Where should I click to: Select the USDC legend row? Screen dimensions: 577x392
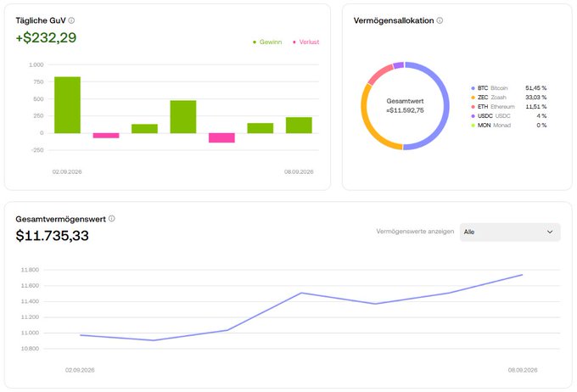coord(509,116)
